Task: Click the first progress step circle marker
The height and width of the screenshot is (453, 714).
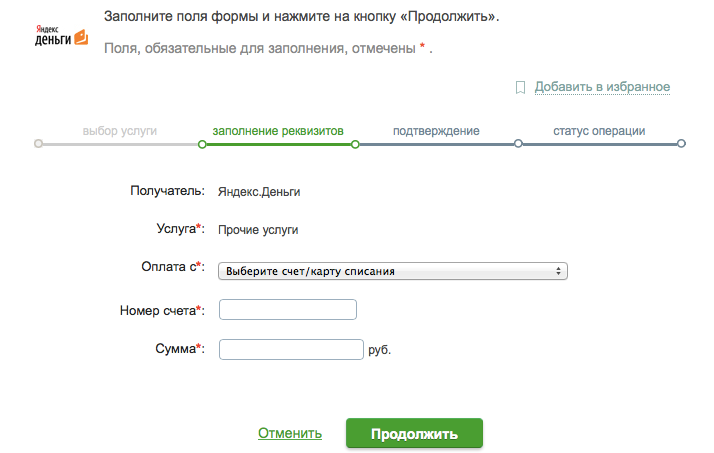Action: tap(38, 144)
